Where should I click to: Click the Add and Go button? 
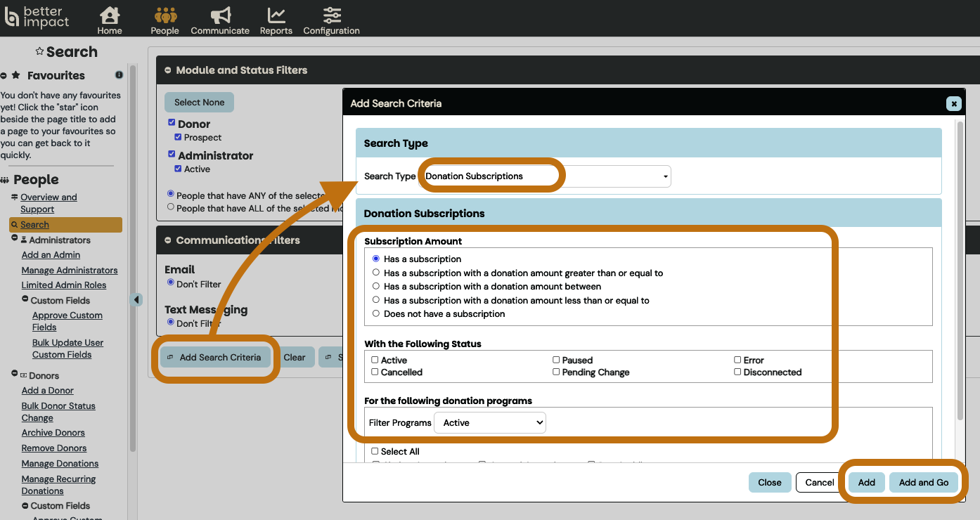(x=923, y=482)
